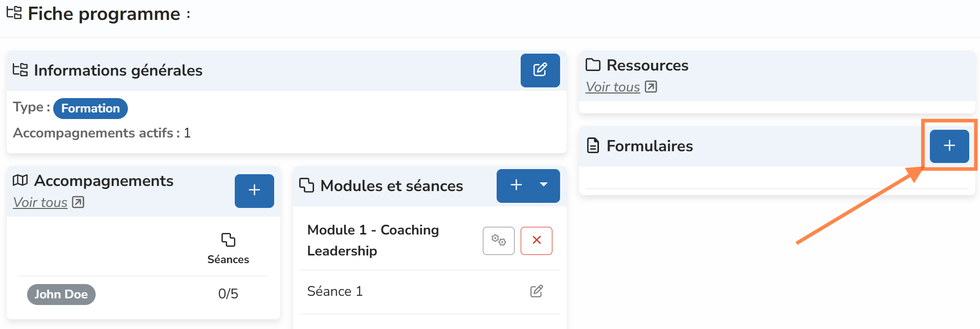Image resolution: width=980 pixels, height=329 pixels.
Task: Add a new Accompagnement
Action: click(x=254, y=191)
